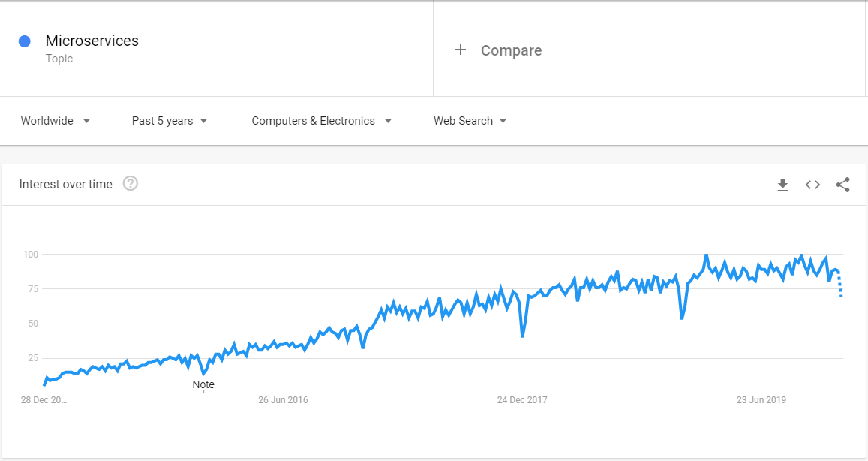The width and height of the screenshot is (868, 461).
Task: Share the Interest over time chart
Action: point(842,185)
